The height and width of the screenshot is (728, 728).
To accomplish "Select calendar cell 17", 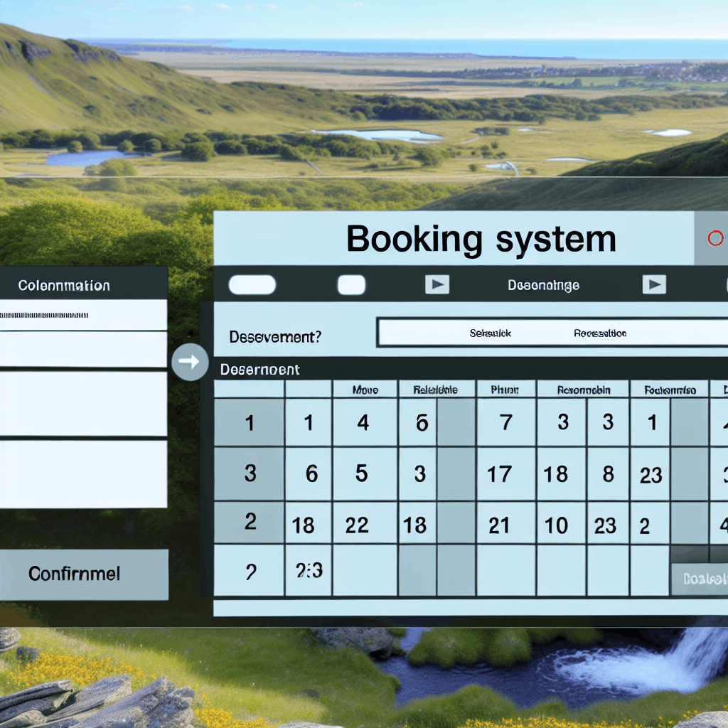I will [x=506, y=474].
